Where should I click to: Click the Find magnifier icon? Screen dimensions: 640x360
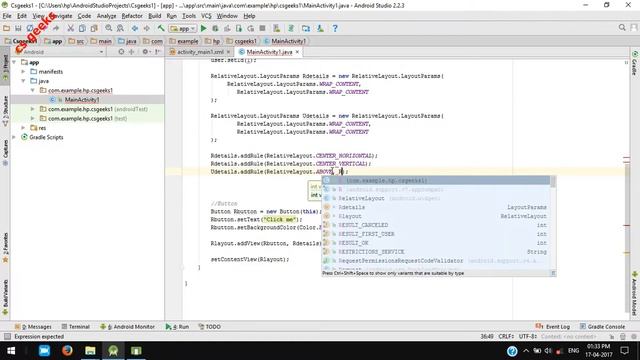(x=109, y=28)
